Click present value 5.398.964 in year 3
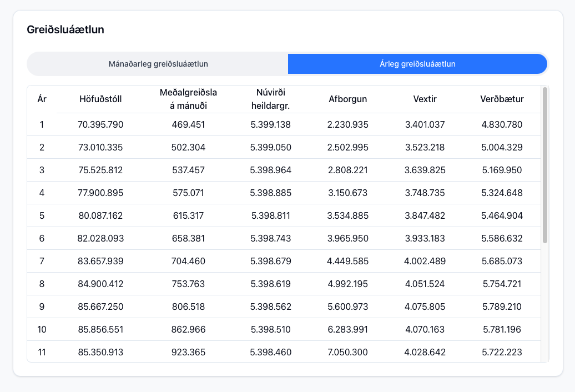 pyautogui.click(x=271, y=170)
